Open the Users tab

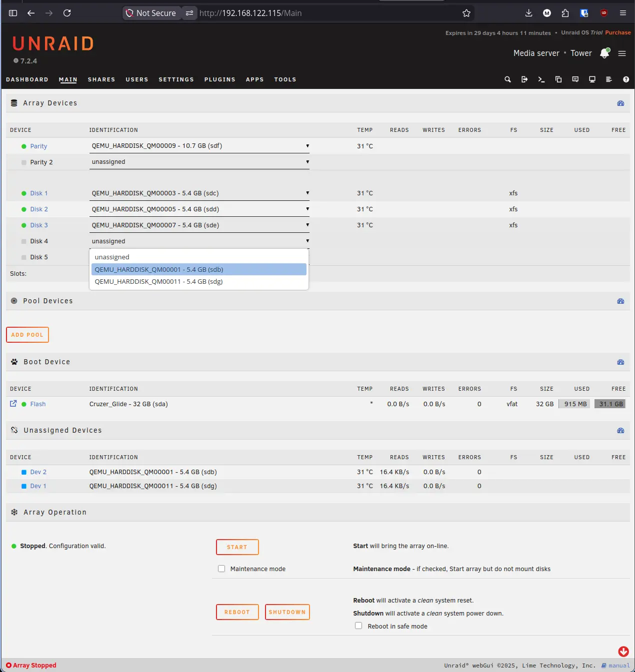click(x=137, y=79)
